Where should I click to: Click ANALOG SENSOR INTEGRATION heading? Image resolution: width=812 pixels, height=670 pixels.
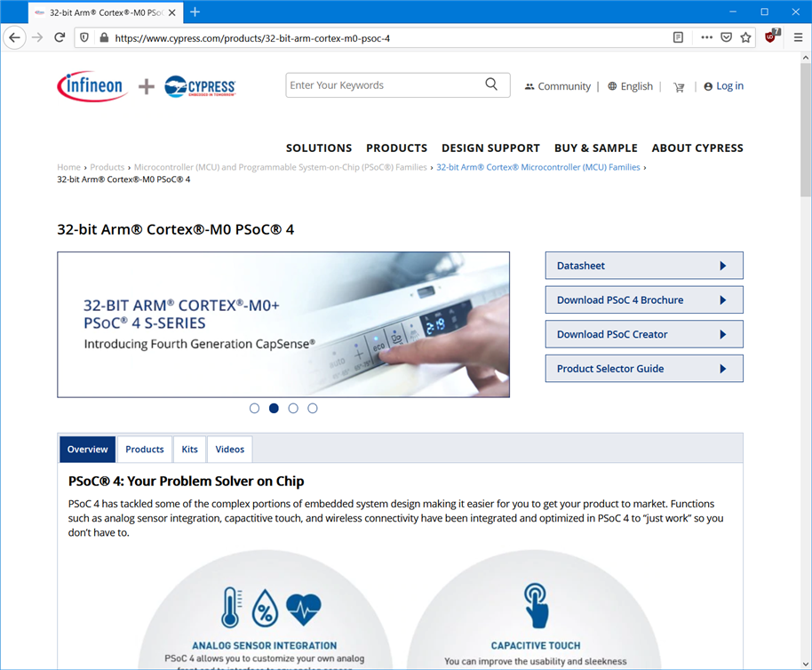pos(264,646)
